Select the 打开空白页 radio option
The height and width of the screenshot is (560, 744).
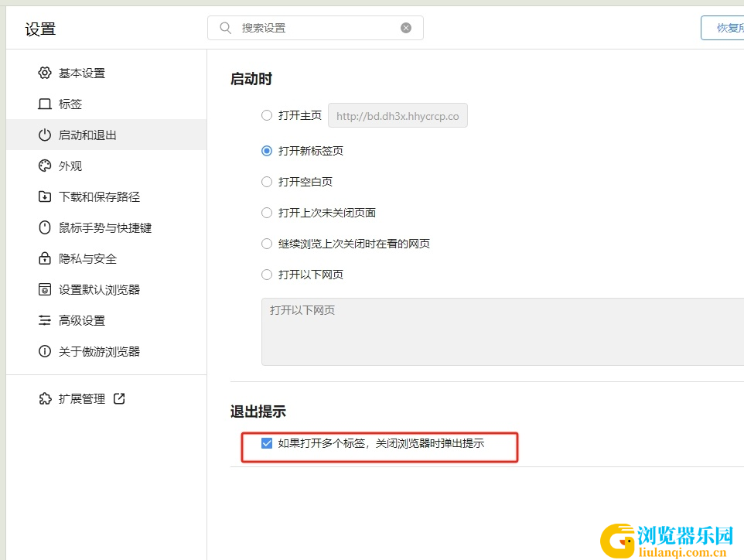pos(267,182)
